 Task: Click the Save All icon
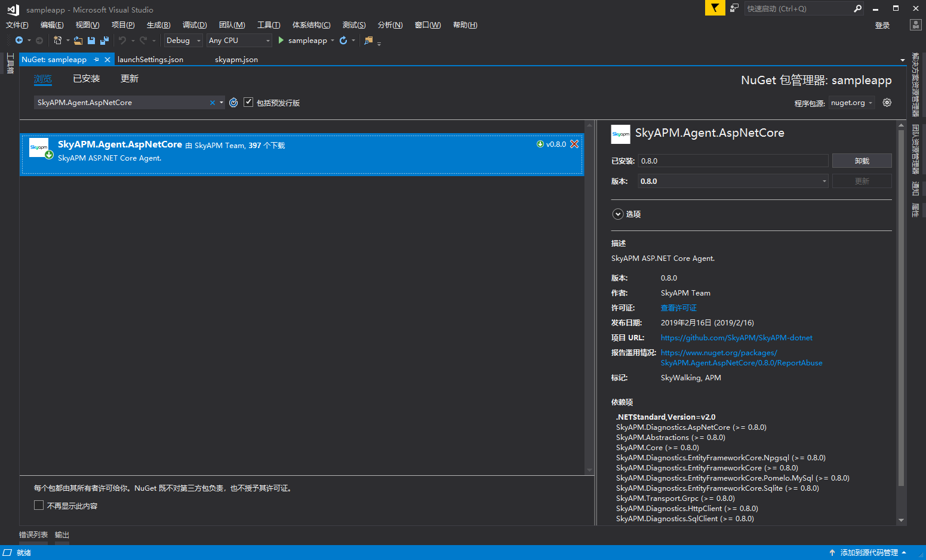[x=104, y=40]
